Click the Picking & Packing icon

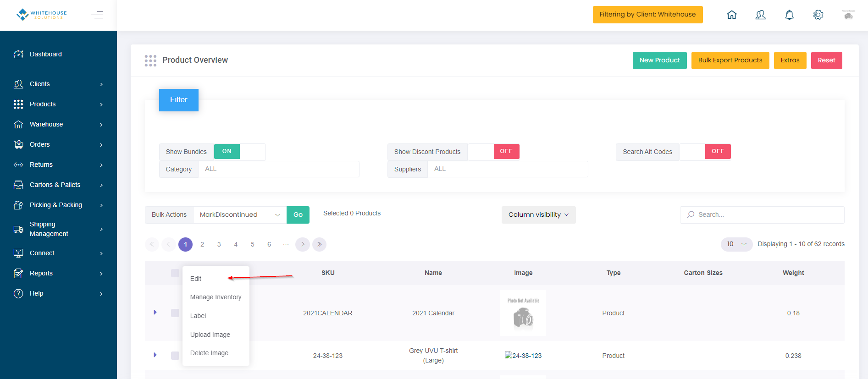(x=18, y=205)
